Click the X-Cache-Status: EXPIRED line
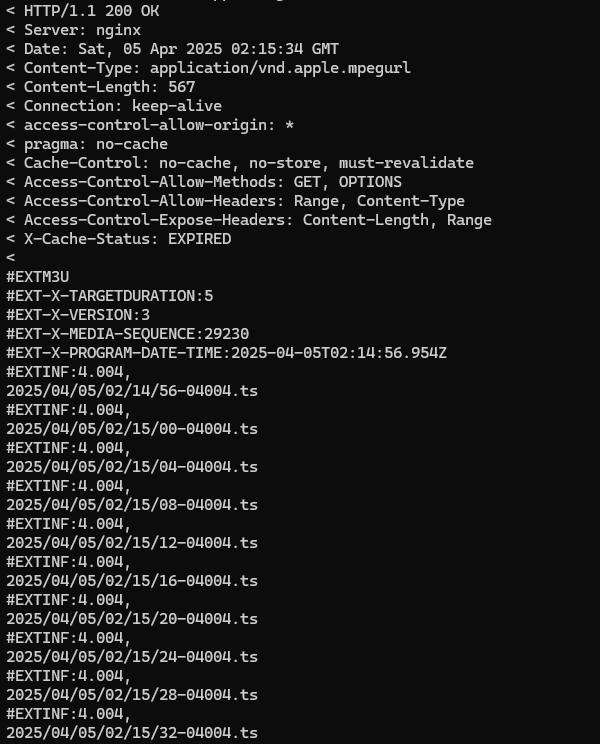Image resolution: width=600 pixels, height=744 pixels. pyautogui.click(x=119, y=239)
